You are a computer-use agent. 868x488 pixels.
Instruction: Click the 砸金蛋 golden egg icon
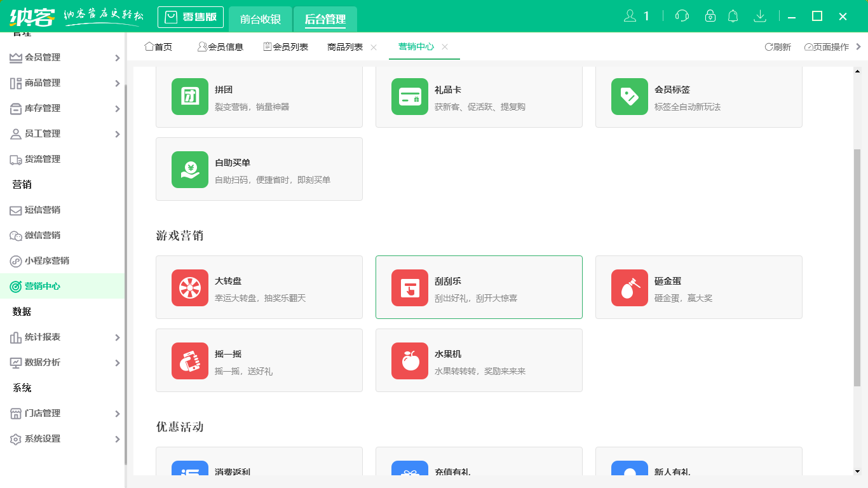(629, 287)
